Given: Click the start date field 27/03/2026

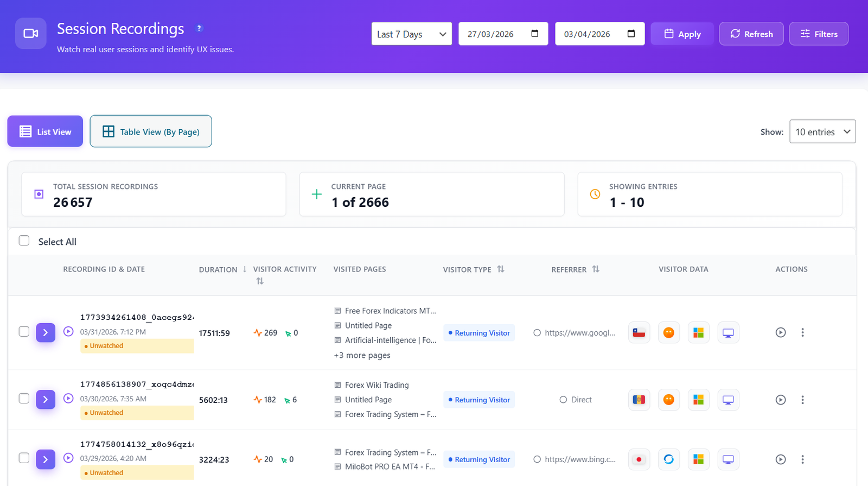Looking at the screenshot, I should pos(503,34).
